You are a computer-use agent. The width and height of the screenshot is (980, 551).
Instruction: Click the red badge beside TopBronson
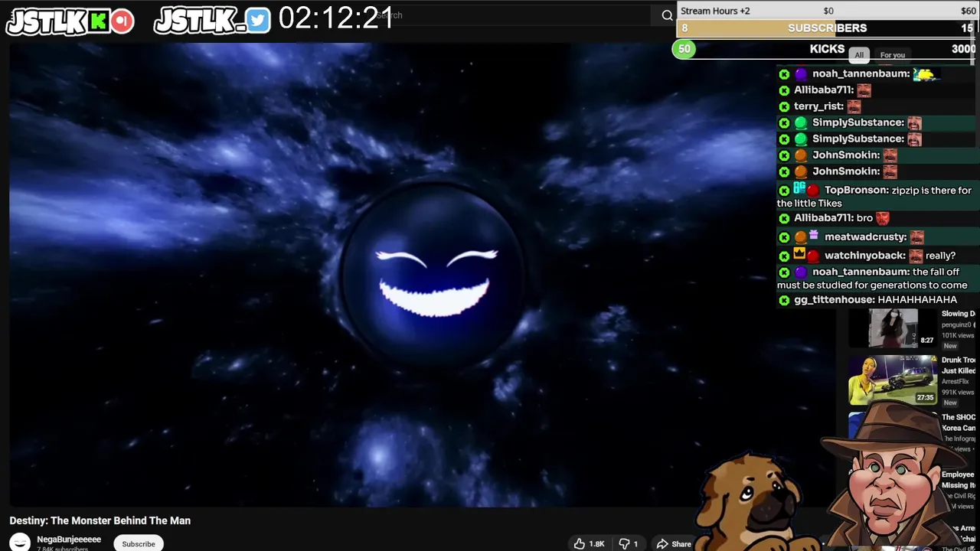click(813, 191)
